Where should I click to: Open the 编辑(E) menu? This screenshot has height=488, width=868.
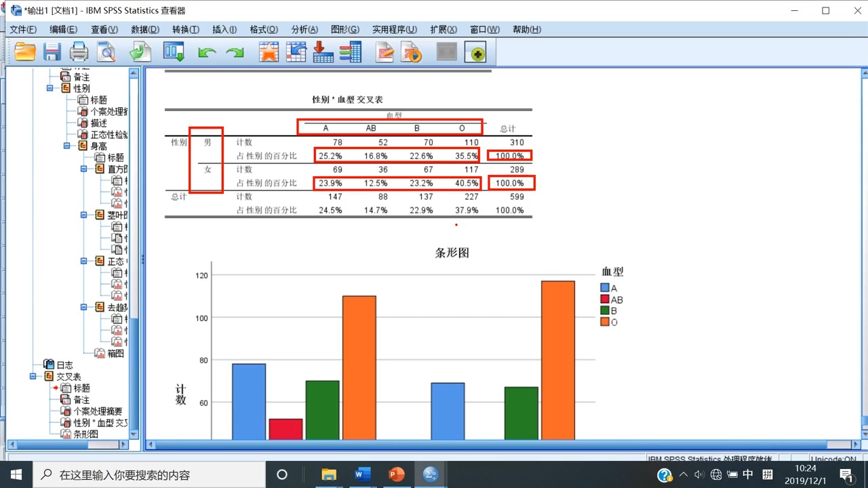coord(63,30)
